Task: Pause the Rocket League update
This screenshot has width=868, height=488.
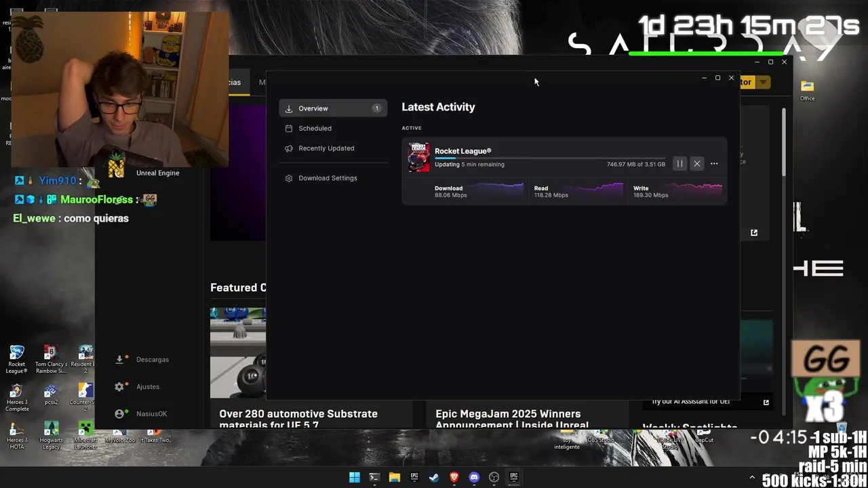Action: click(679, 163)
